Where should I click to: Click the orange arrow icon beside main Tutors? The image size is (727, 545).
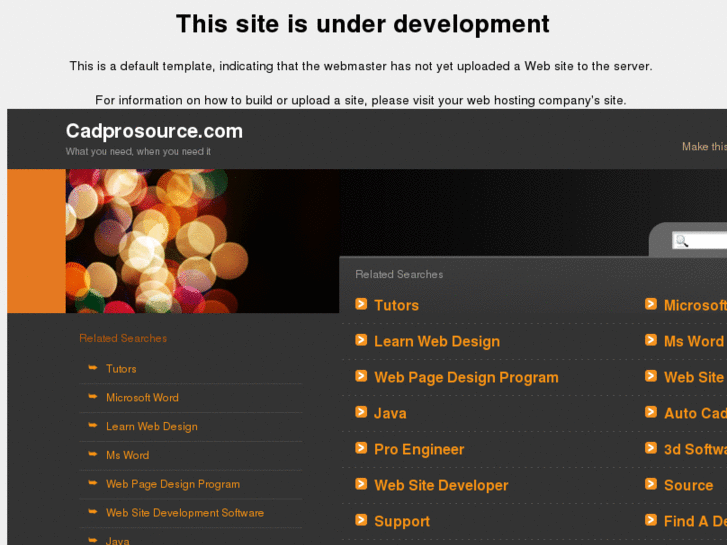(361, 304)
